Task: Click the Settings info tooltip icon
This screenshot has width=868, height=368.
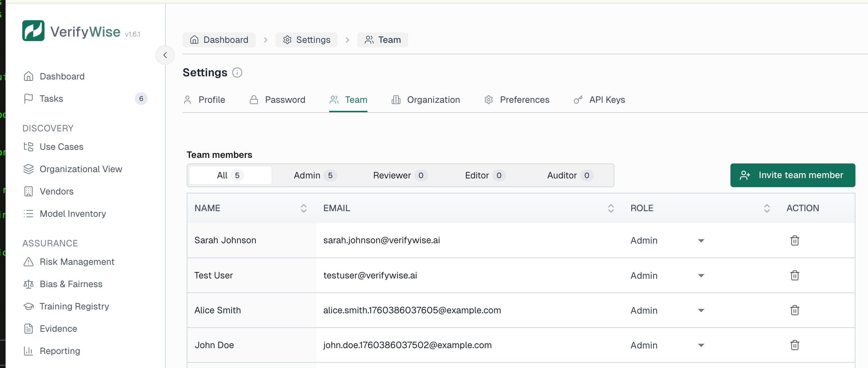Action: (237, 72)
